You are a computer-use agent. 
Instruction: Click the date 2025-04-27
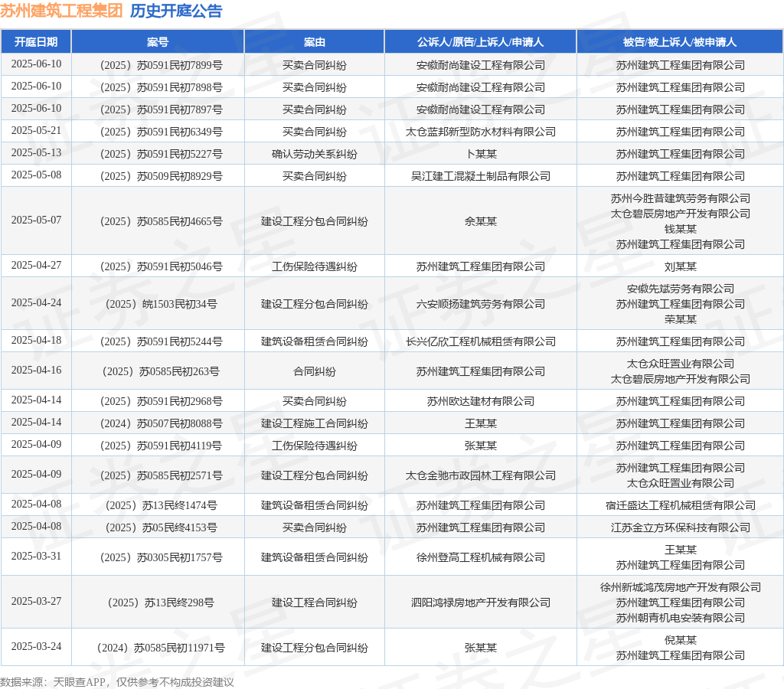[36, 265]
